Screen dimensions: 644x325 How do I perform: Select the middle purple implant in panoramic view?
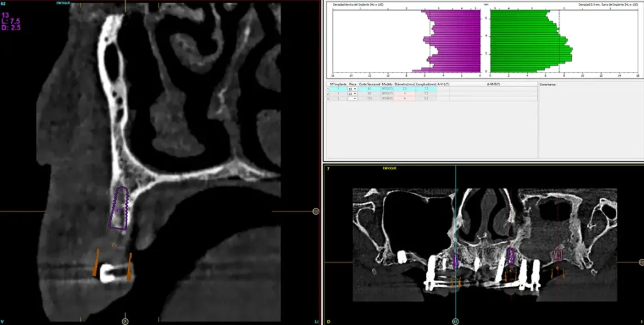click(511, 255)
